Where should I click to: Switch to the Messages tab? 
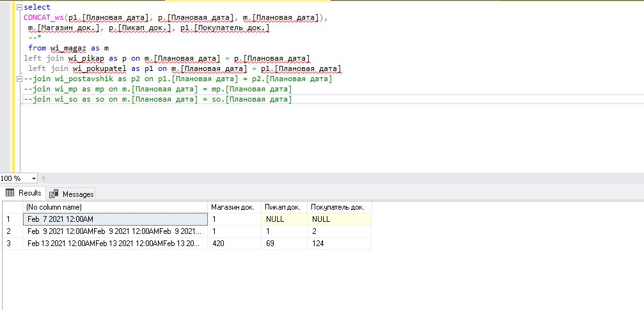[77, 194]
